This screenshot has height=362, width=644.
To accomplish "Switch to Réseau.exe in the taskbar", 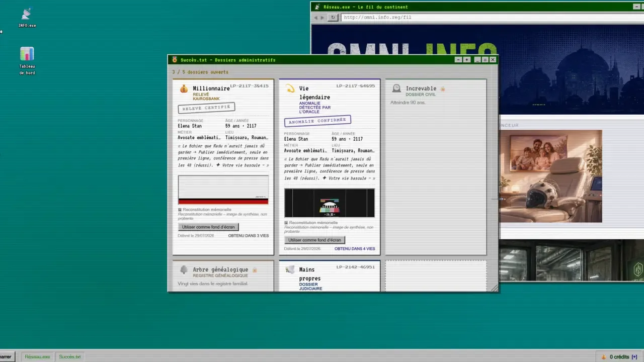I will [x=38, y=356].
